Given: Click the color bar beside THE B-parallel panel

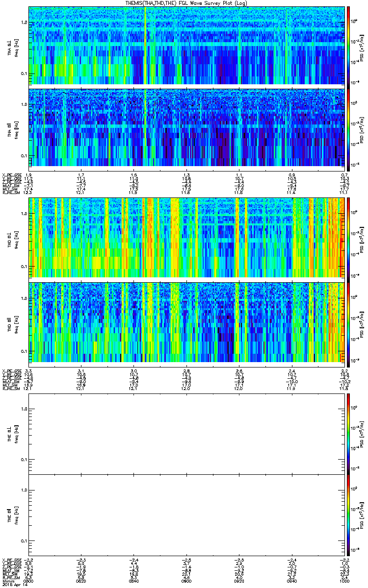Looking at the screenshot, I should pyautogui.click(x=348, y=514).
